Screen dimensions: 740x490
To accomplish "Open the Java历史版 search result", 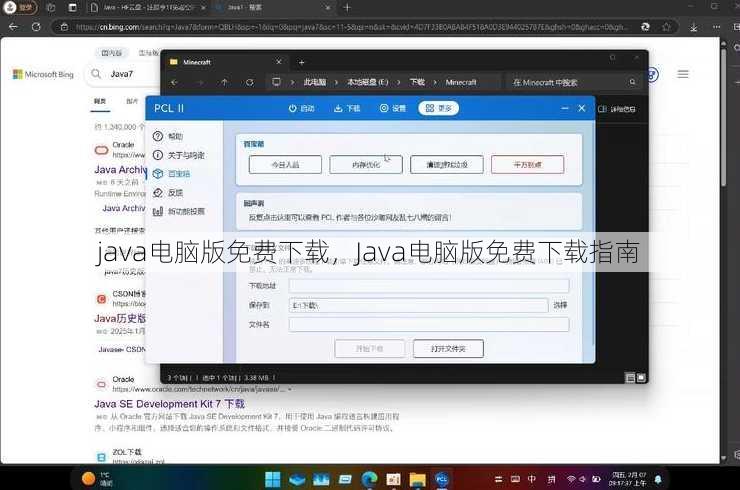I will coord(120,318).
